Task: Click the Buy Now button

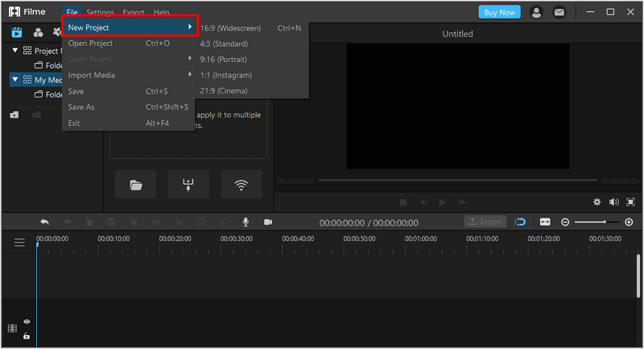Action: click(x=499, y=12)
